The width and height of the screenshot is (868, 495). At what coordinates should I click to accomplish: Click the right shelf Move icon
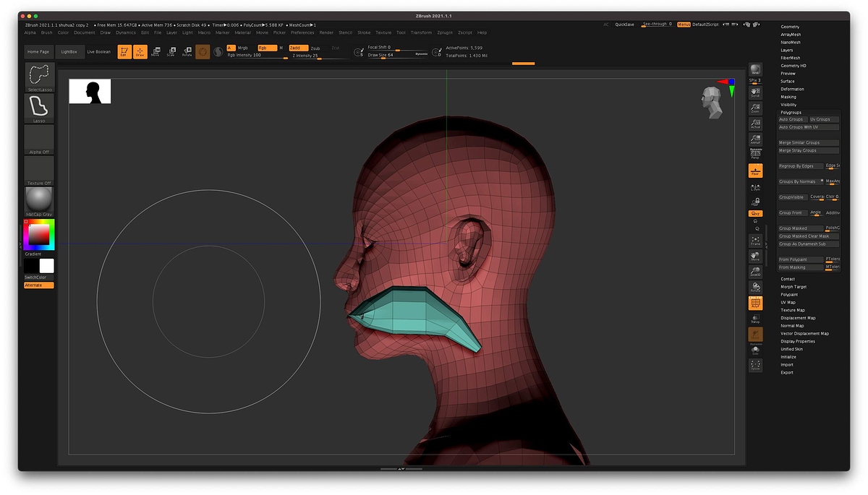pyautogui.click(x=755, y=257)
